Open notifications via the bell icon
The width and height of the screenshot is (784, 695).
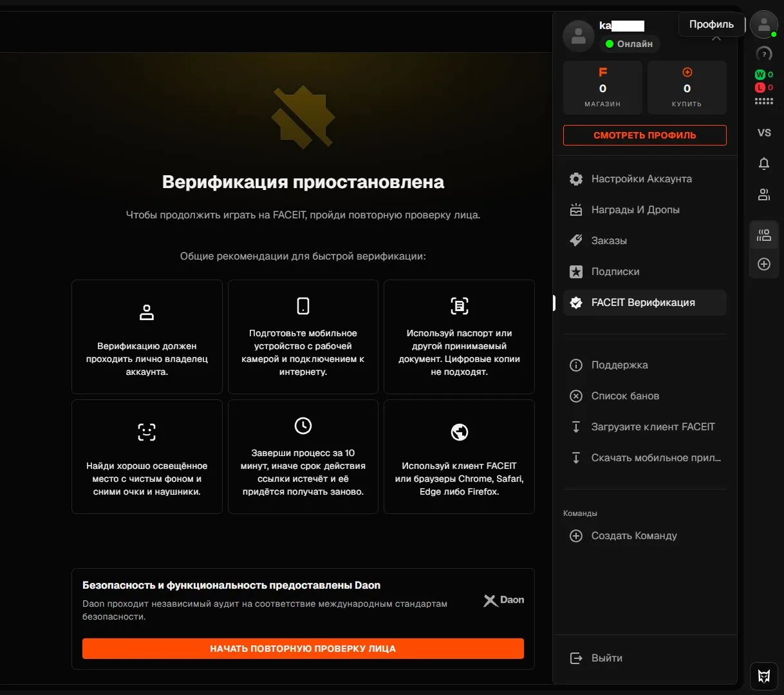pos(764,164)
